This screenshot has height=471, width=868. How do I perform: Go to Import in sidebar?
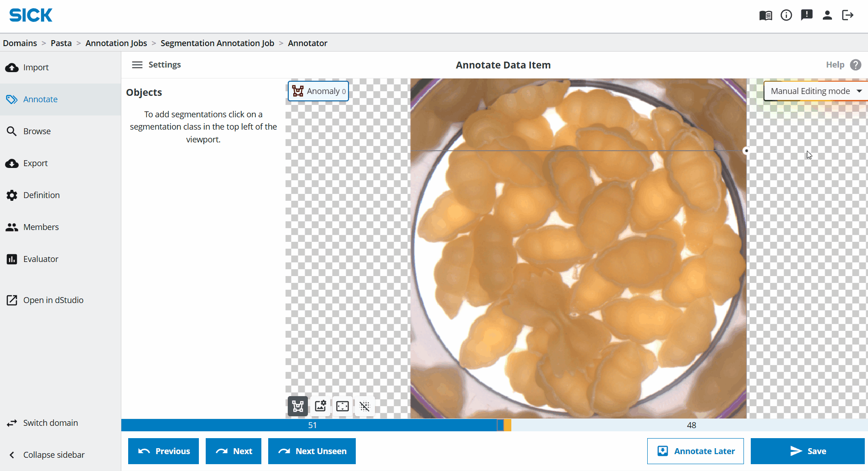(60, 68)
